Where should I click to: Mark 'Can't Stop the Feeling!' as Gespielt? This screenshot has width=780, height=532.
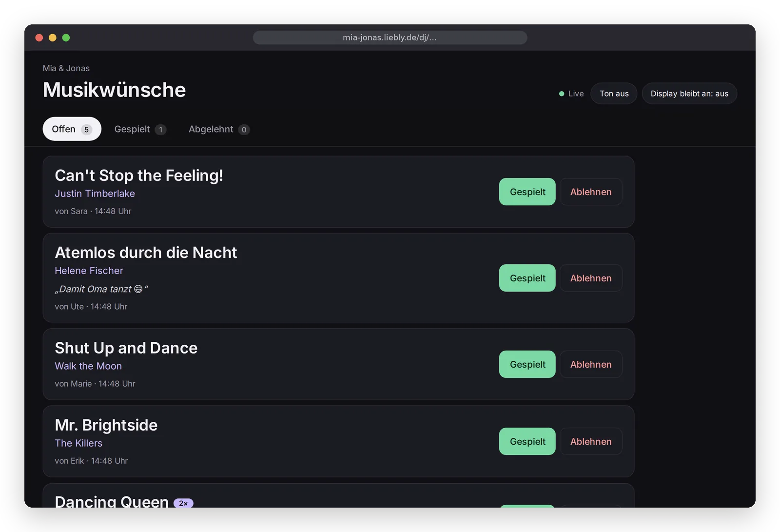coord(527,192)
